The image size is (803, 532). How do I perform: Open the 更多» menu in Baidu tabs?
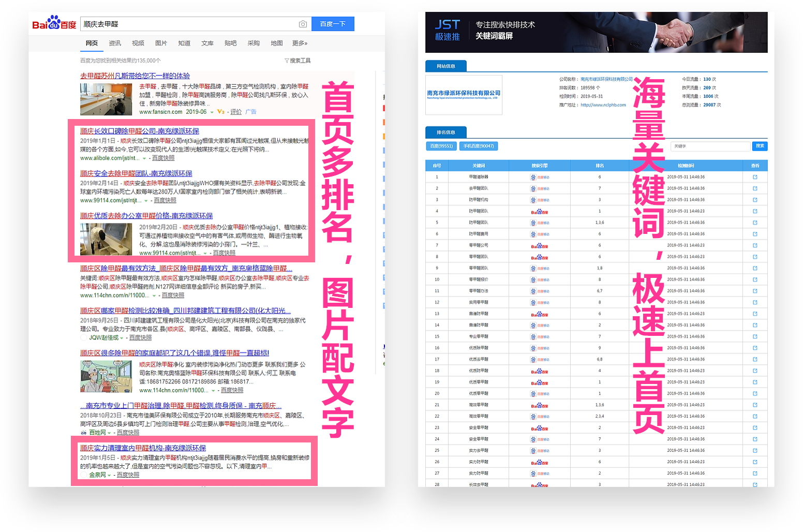point(300,43)
